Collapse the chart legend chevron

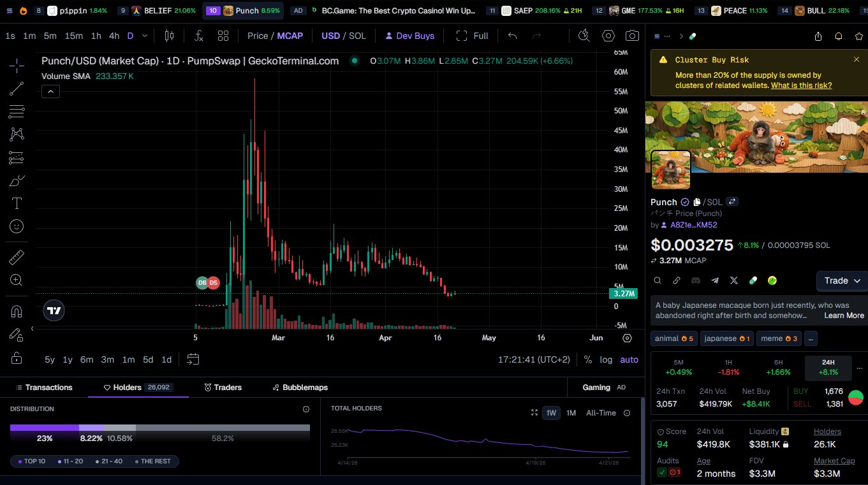50,92
